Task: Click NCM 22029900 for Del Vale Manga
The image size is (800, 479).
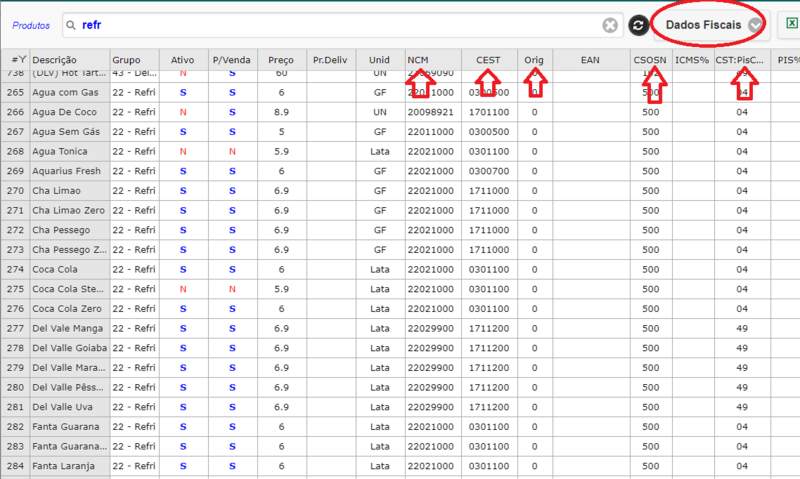Action: point(433,329)
